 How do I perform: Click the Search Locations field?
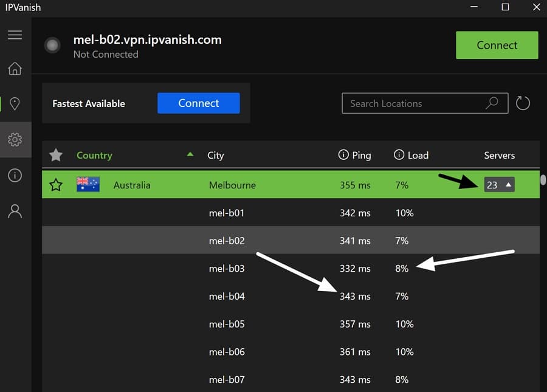pyautogui.click(x=425, y=103)
